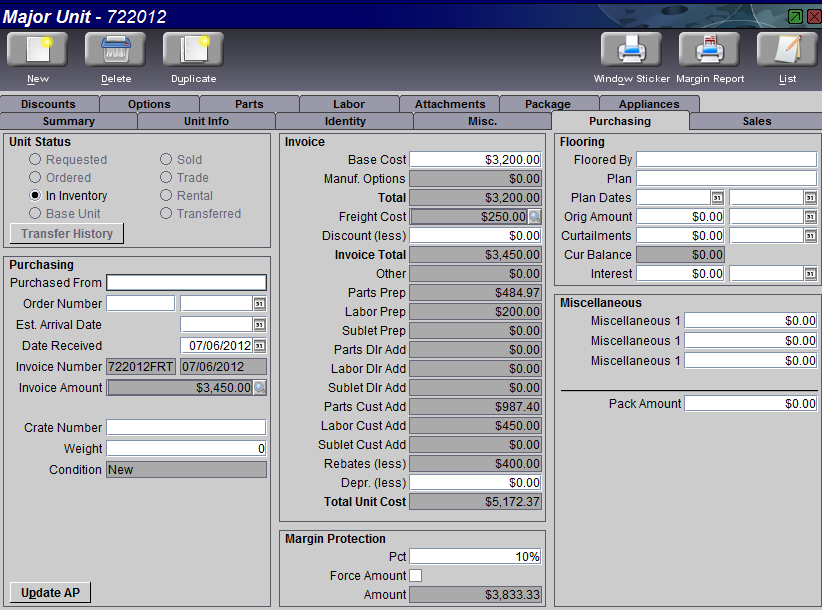
Task: Open the Window Sticker printer icon
Action: coord(630,50)
